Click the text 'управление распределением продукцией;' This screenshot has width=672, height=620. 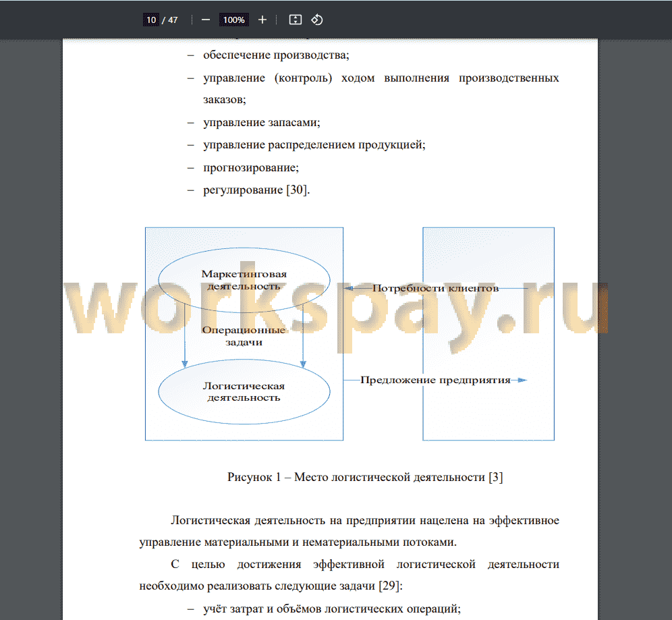(314, 145)
